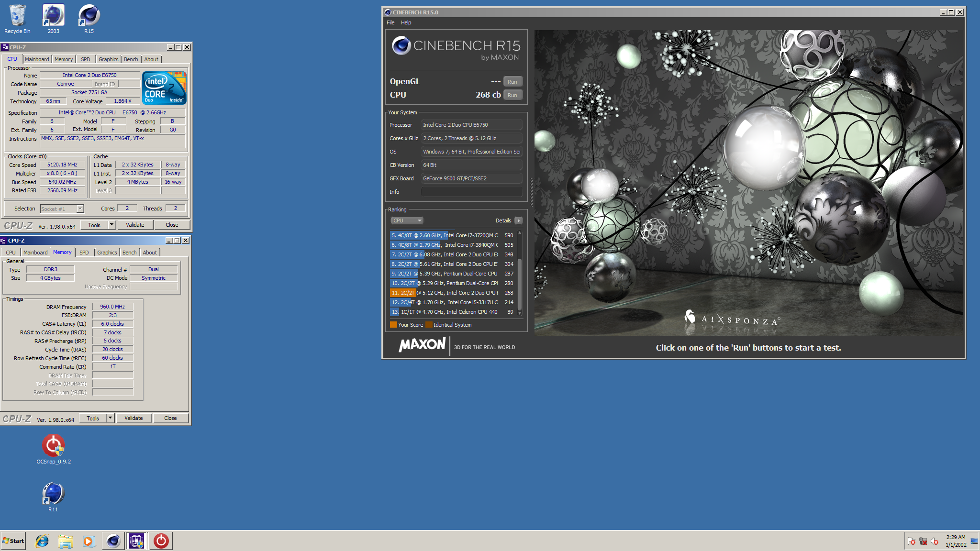Open Windows Media Player taskbar icon
This screenshot has height=551, width=980.
pos(89,541)
